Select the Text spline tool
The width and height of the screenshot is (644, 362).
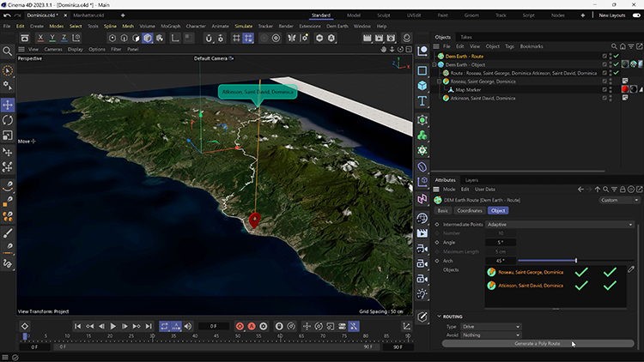422,101
